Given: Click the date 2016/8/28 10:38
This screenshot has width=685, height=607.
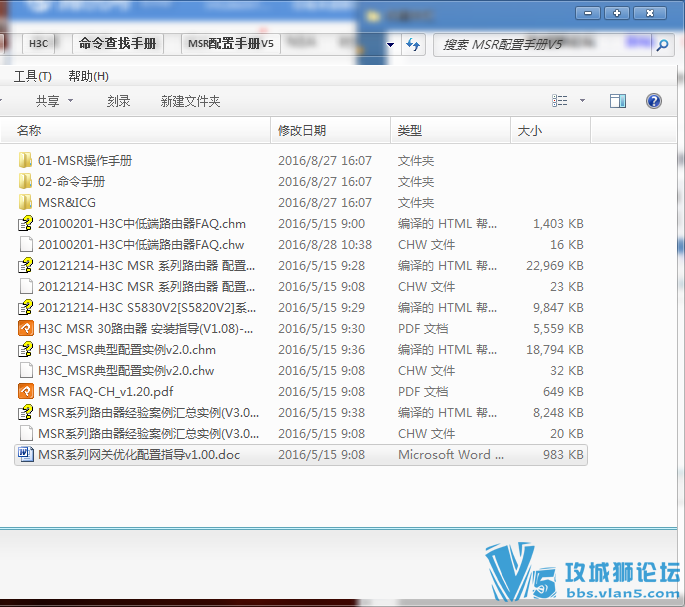Looking at the screenshot, I should [x=325, y=244].
